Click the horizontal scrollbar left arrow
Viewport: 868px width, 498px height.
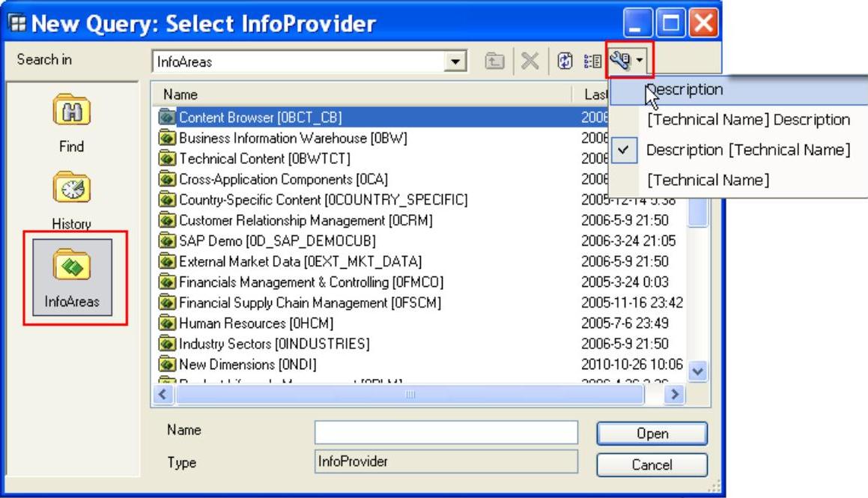click(163, 395)
